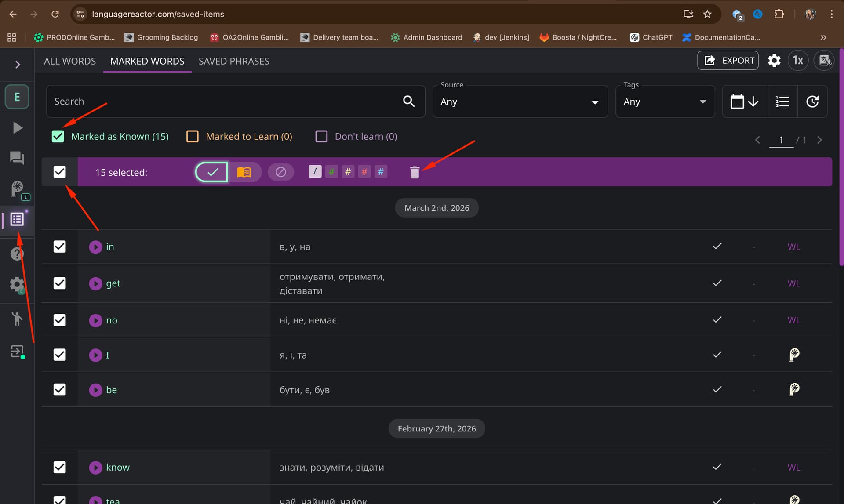
Task: Click the EXPORT button
Action: [x=728, y=61]
